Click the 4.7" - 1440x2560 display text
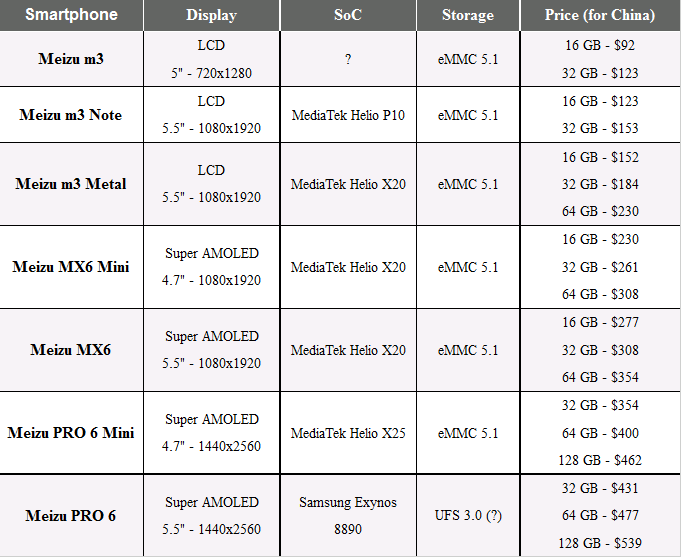This screenshot has height=559, width=681. [212, 447]
